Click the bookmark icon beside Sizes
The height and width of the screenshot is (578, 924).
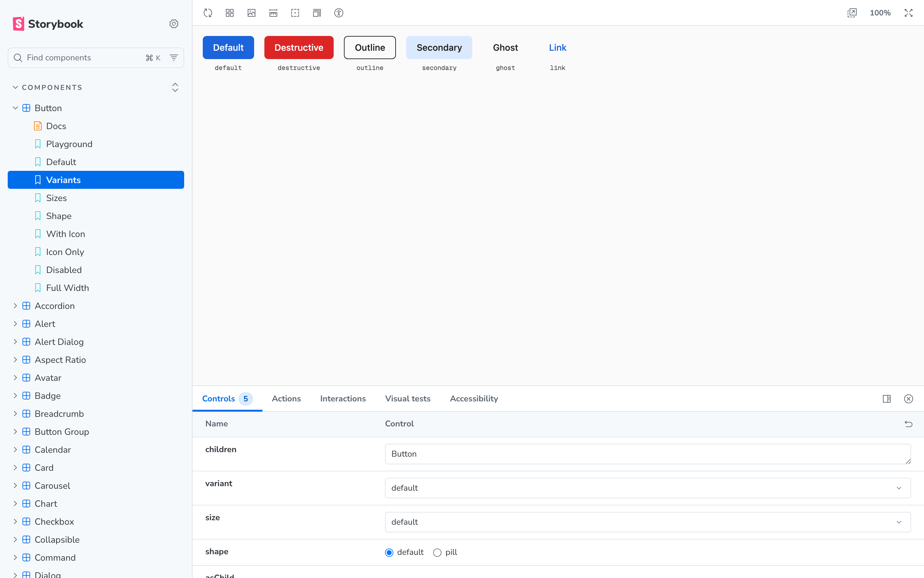click(x=38, y=197)
